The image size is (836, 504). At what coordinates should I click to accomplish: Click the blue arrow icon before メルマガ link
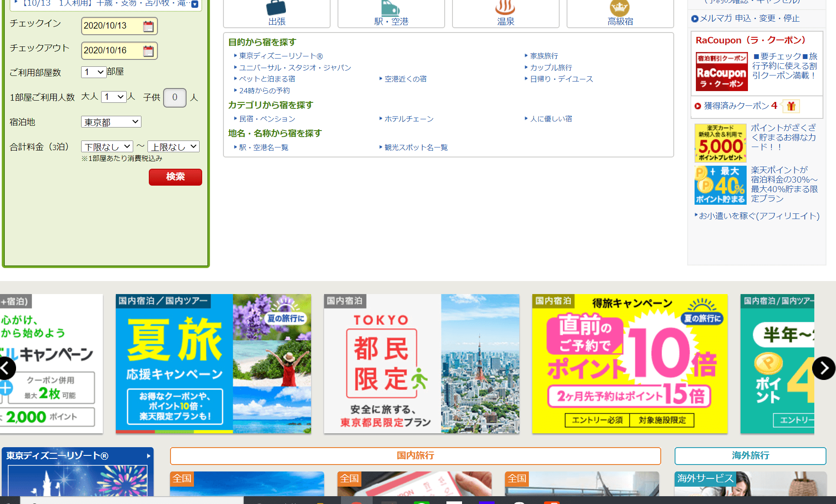pyautogui.click(x=695, y=19)
